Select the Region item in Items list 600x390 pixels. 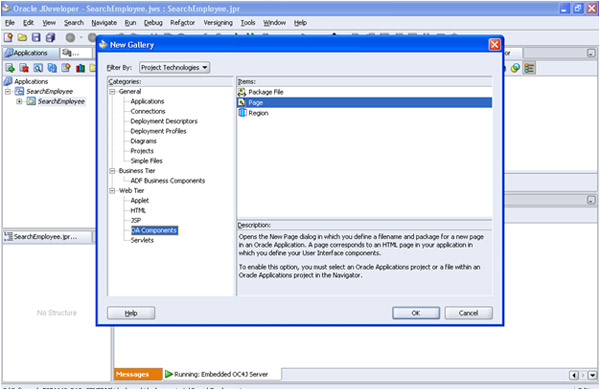click(258, 113)
